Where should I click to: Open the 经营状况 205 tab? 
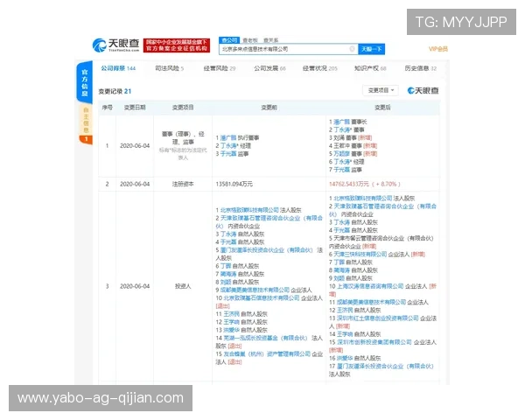pos(319,68)
